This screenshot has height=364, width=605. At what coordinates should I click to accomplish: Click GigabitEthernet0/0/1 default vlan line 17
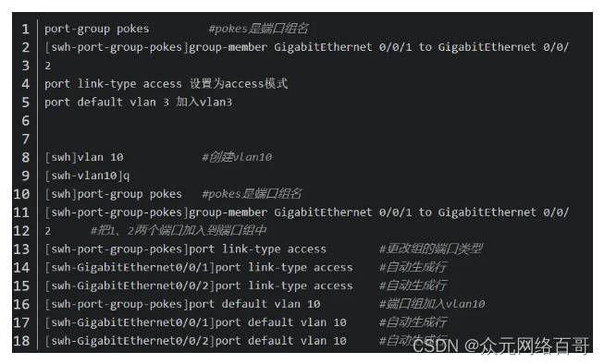click(195, 322)
